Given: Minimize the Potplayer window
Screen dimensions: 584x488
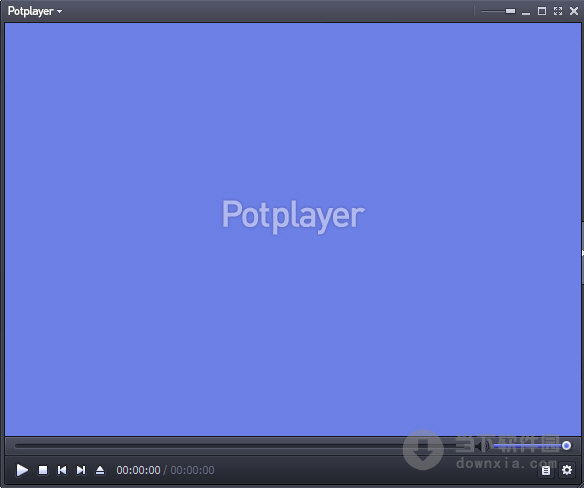Looking at the screenshot, I should [x=526, y=13].
